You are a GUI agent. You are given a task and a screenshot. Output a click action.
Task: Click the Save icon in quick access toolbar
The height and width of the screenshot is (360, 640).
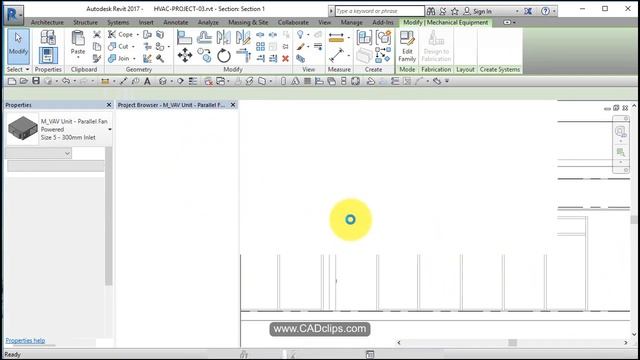36,81
